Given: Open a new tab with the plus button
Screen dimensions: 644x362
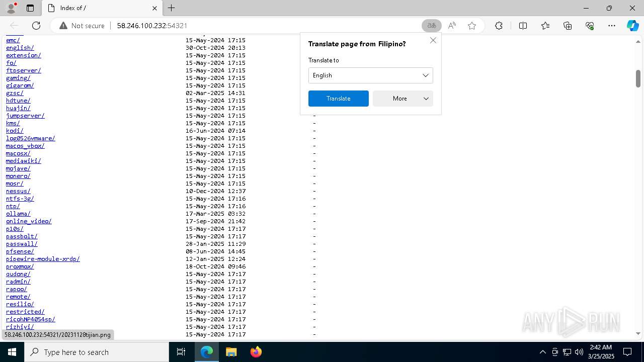Looking at the screenshot, I should 171,8.
